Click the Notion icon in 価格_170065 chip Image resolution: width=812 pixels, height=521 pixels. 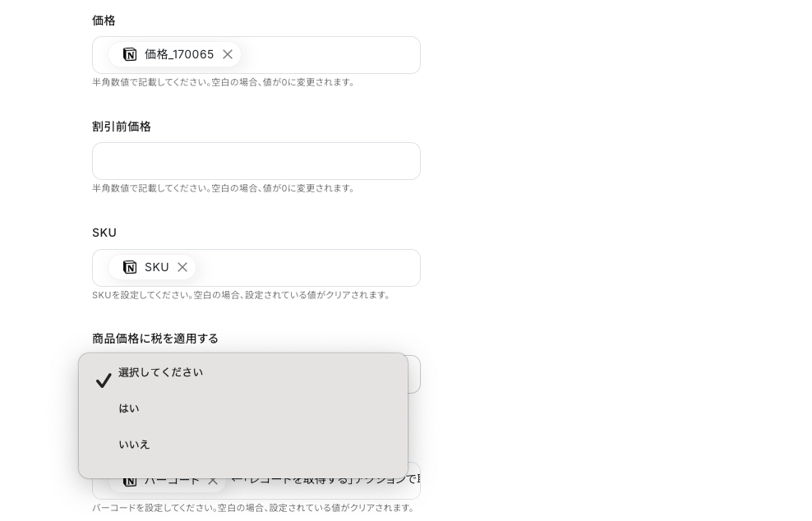130,54
